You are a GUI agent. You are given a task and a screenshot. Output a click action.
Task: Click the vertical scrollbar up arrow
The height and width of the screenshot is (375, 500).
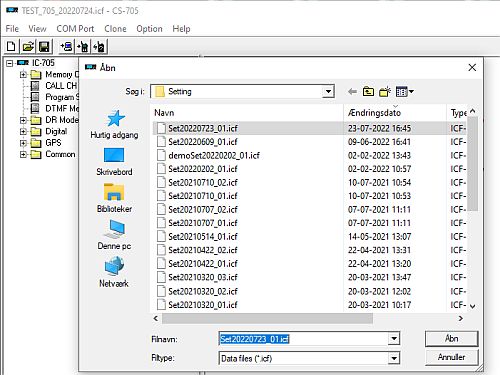[473, 111]
